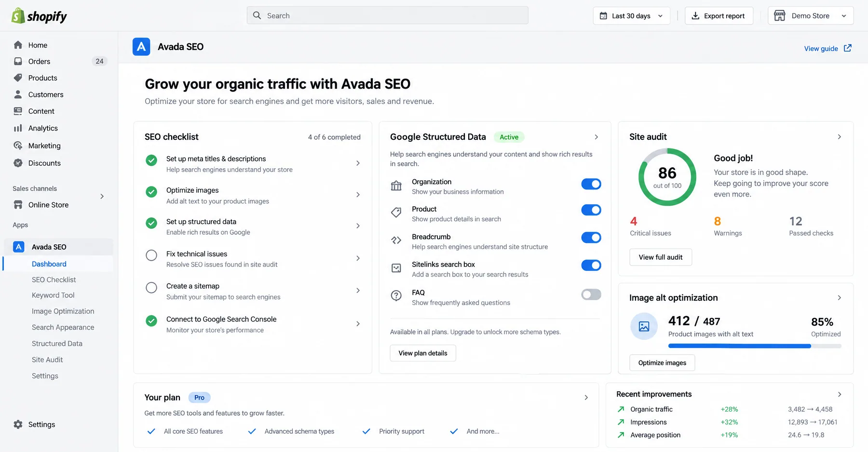Image resolution: width=868 pixels, height=452 pixels.
Task: Select Image Optimization in the sidebar
Action: [63, 311]
